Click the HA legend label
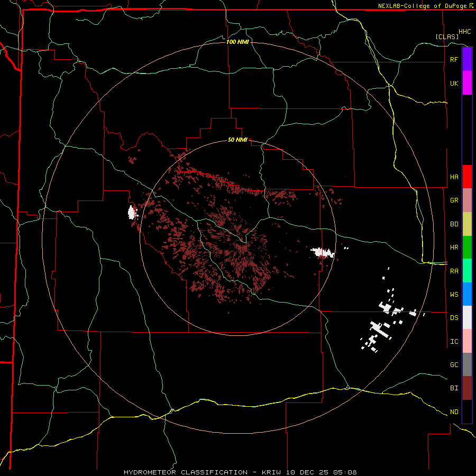476x476 pixels. [454, 177]
